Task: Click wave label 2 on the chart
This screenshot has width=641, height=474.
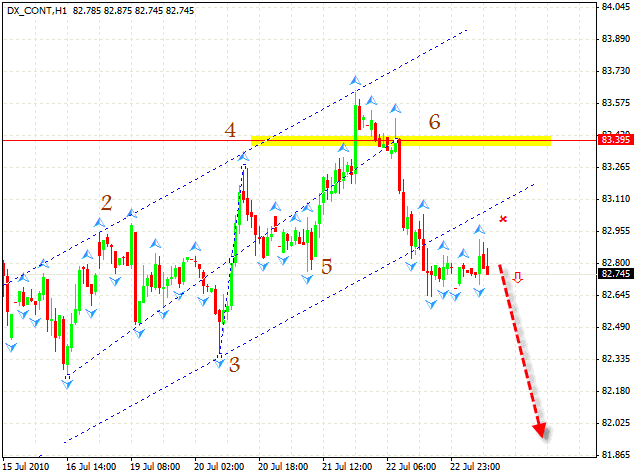Action: pyautogui.click(x=106, y=203)
